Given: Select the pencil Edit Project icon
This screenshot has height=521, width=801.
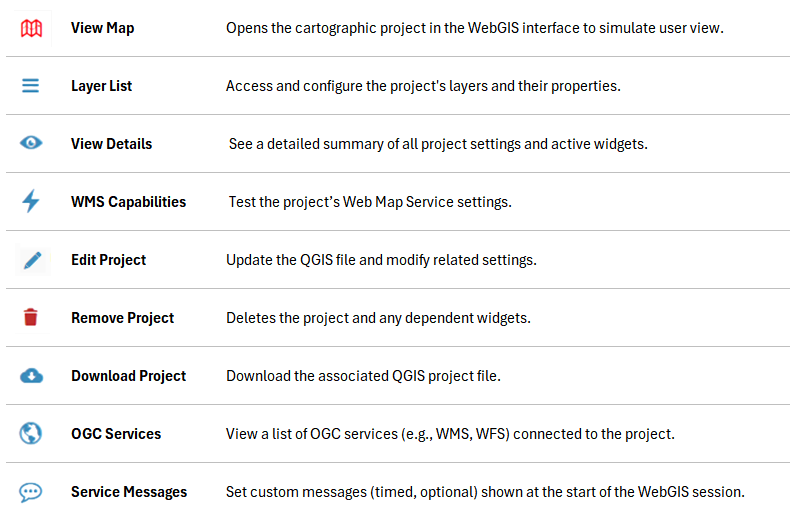Looking at the screenshot, I should coord(33,260).
